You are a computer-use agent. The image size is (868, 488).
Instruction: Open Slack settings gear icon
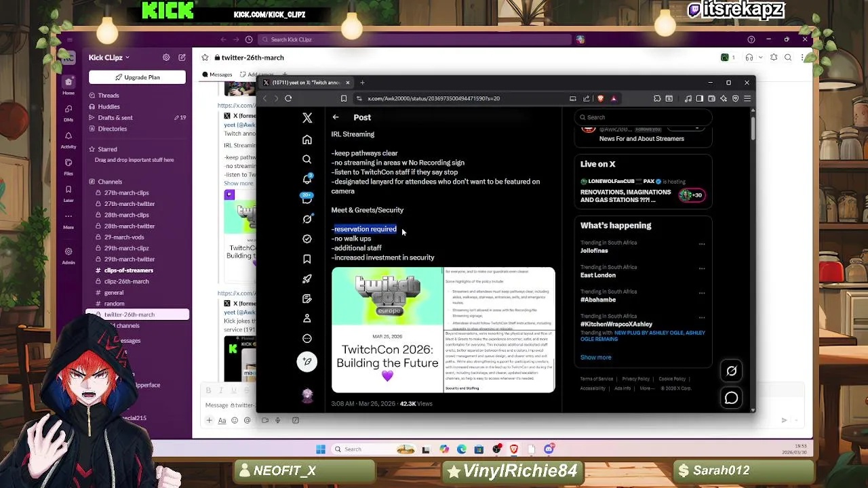pyautogui.click(x=166, y=58)
